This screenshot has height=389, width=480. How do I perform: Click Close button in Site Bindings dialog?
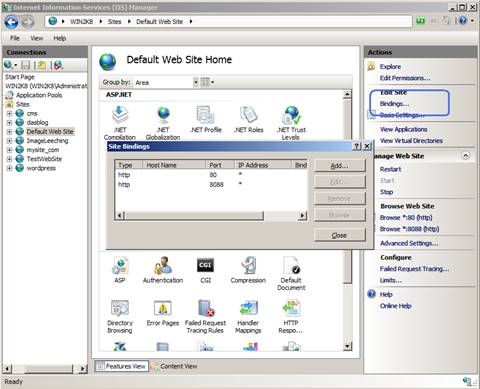[340, 235]
